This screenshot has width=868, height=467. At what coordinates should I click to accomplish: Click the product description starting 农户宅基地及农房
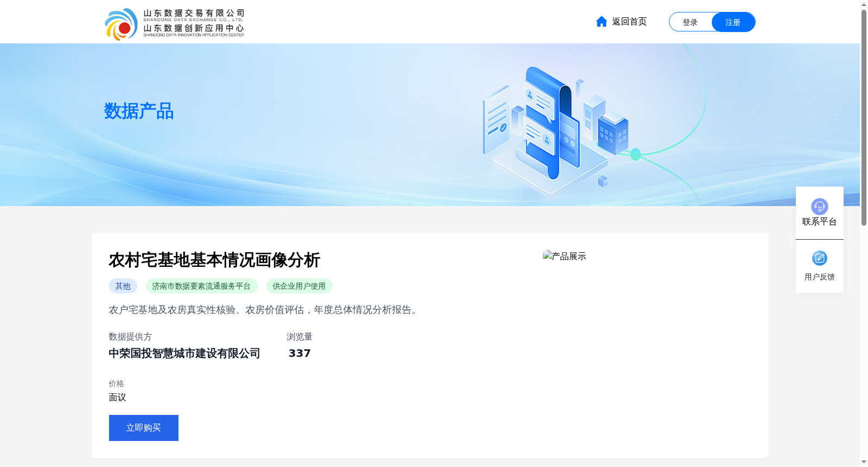[x=265, y=310]
